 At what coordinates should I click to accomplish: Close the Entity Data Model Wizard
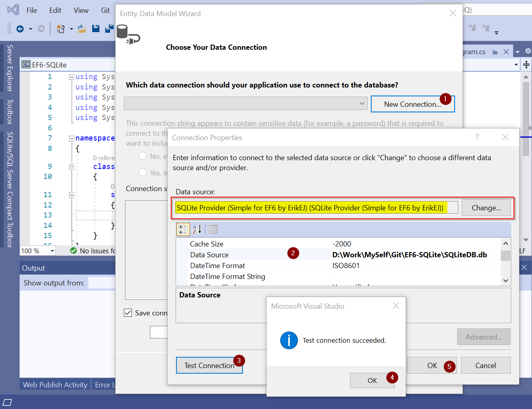[x=453, y=13]
